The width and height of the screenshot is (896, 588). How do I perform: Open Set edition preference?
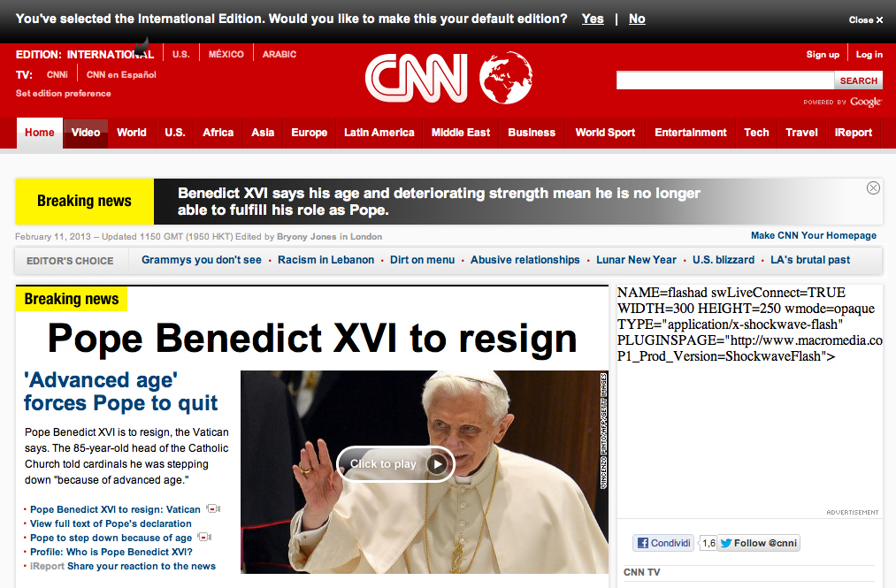64,93
